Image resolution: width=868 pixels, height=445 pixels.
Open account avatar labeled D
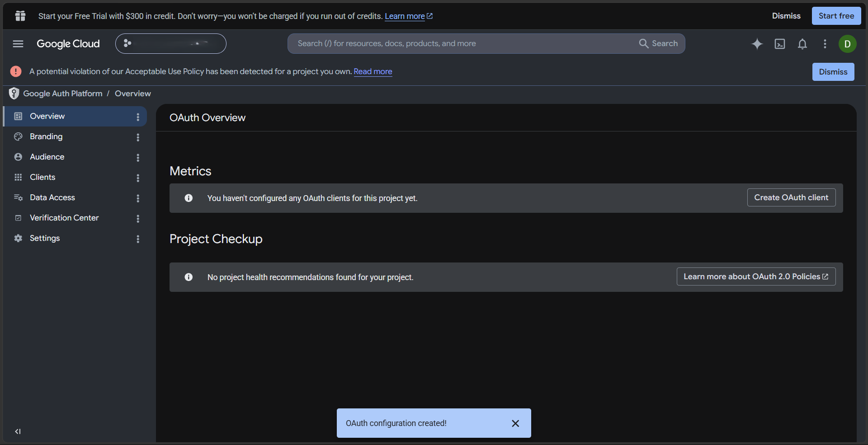pyautogui.click(x=848, y=44)
